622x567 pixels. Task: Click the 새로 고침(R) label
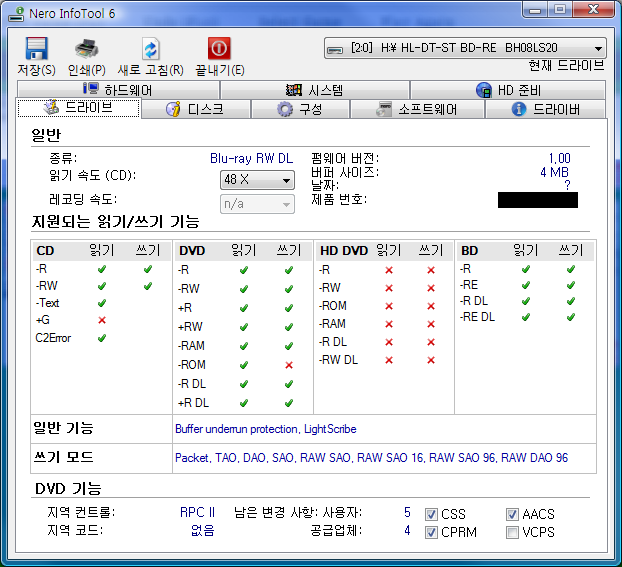151,70
